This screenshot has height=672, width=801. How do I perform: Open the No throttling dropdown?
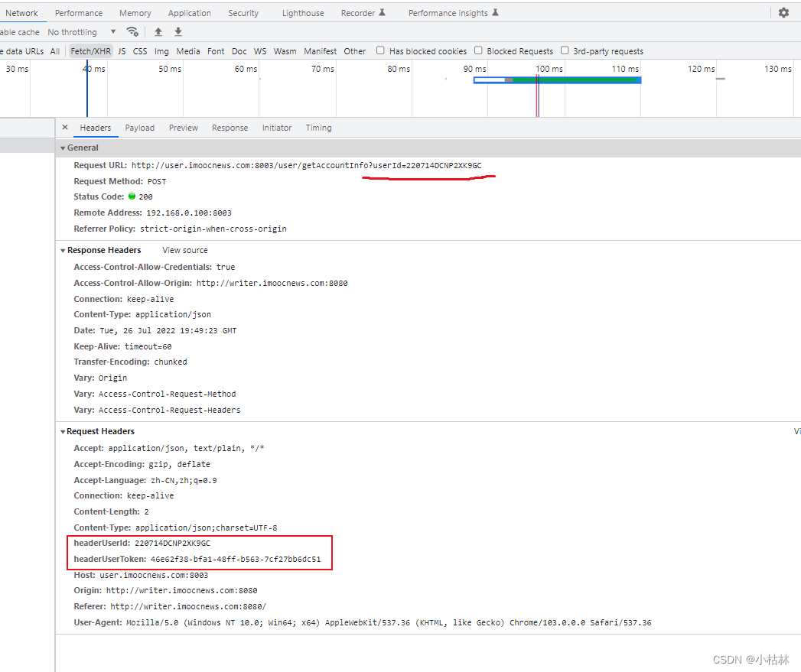point(82,32)
